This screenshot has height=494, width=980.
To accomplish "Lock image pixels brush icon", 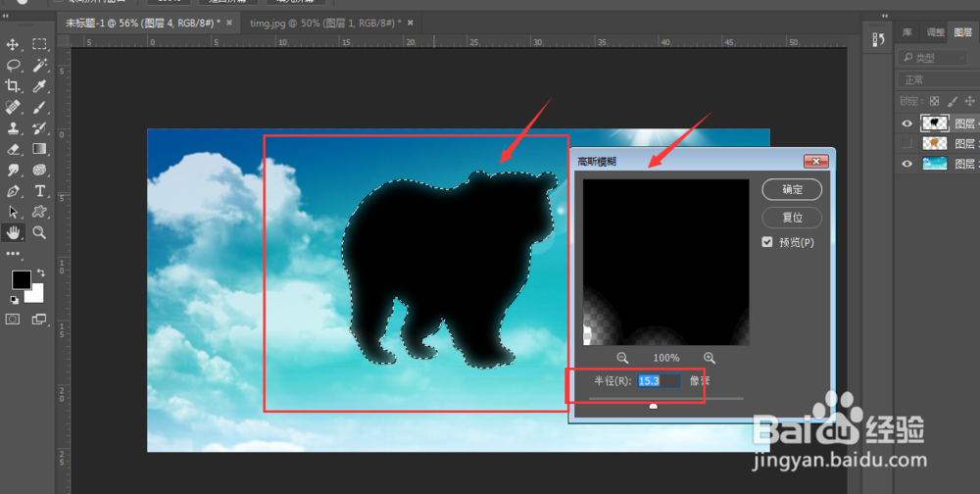I will pos(953,101).
